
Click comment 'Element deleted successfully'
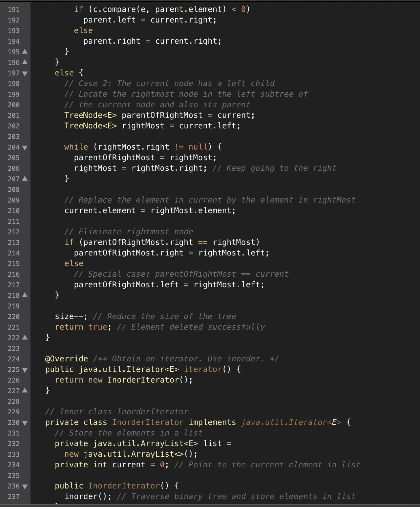click(191, 327)
